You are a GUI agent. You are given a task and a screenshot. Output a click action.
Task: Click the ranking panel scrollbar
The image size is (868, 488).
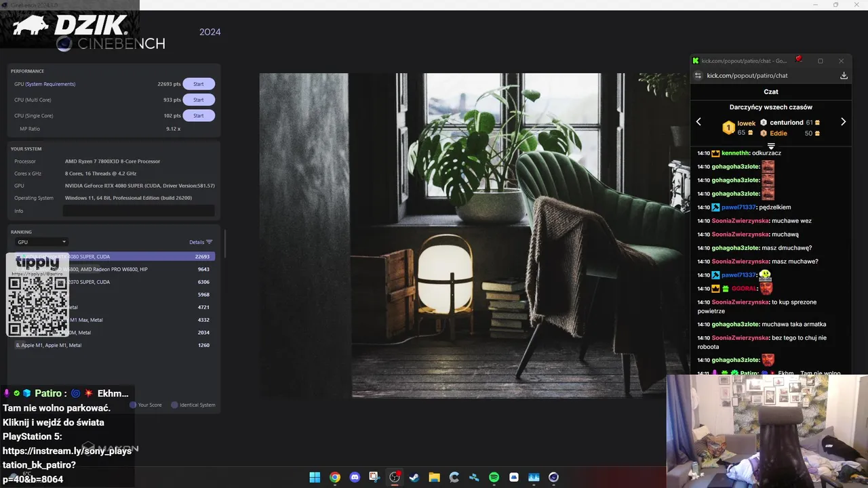click(224, 245)
